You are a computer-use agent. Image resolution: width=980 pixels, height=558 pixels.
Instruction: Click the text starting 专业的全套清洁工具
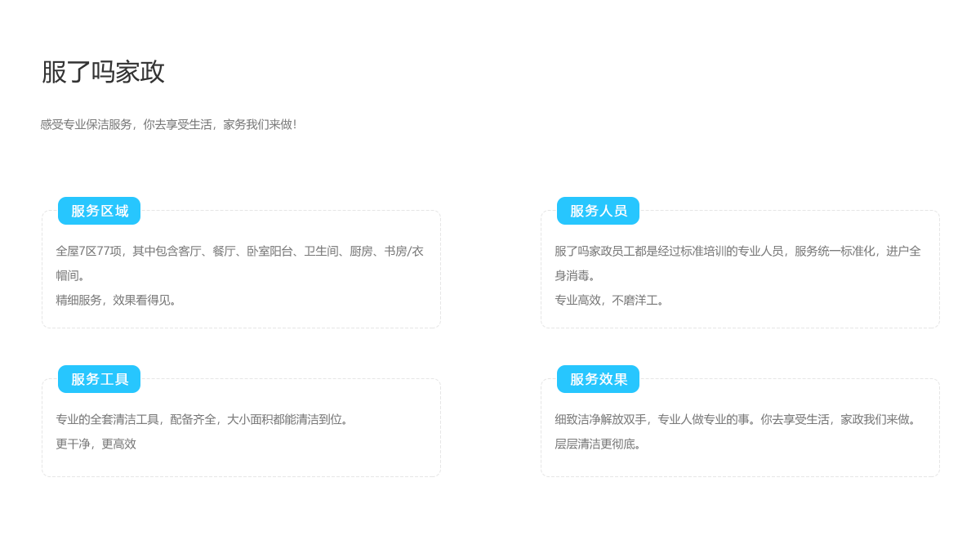pos(204,419)
